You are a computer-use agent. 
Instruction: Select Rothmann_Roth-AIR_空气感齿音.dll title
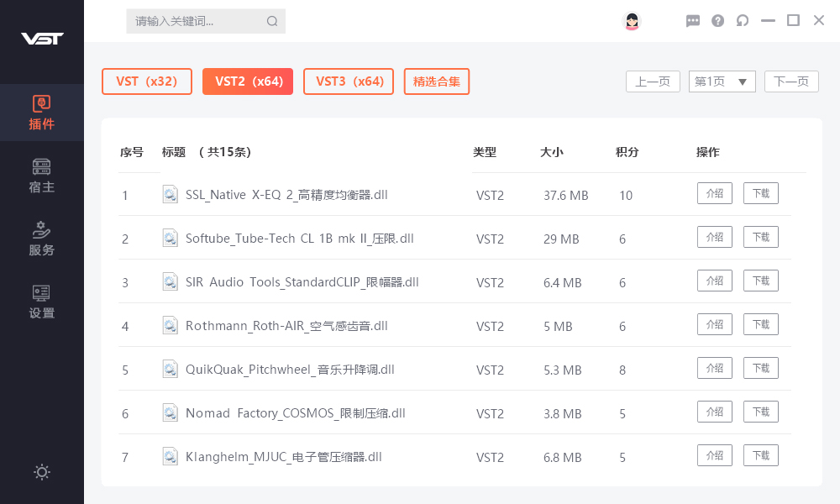286,326
